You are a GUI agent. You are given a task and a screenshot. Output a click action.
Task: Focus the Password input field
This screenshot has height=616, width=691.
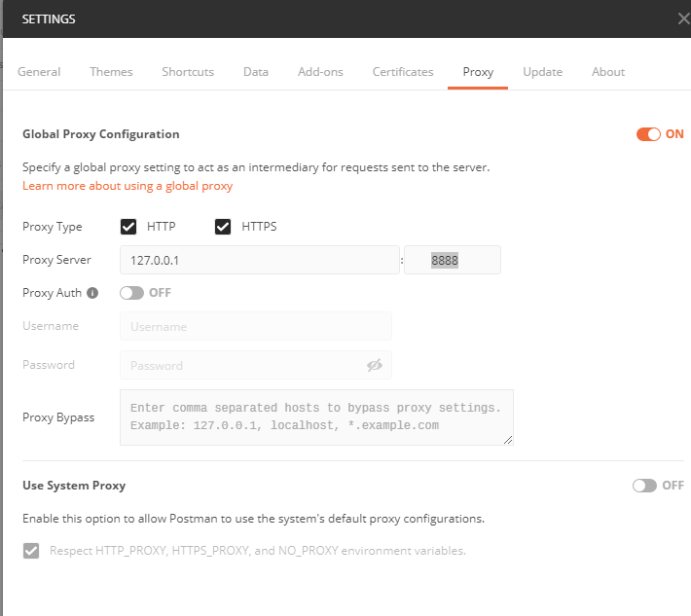(256, 365)
